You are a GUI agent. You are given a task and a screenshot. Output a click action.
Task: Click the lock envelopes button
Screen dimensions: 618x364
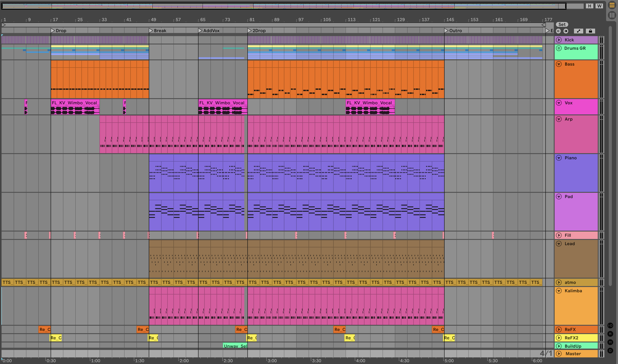point(590,31)
